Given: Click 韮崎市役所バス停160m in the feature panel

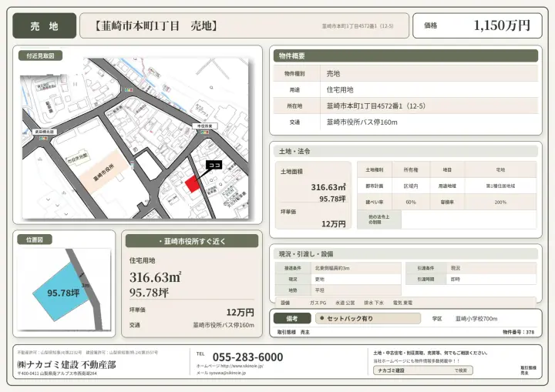Looking at the screenshot, I should coord(224,325).
